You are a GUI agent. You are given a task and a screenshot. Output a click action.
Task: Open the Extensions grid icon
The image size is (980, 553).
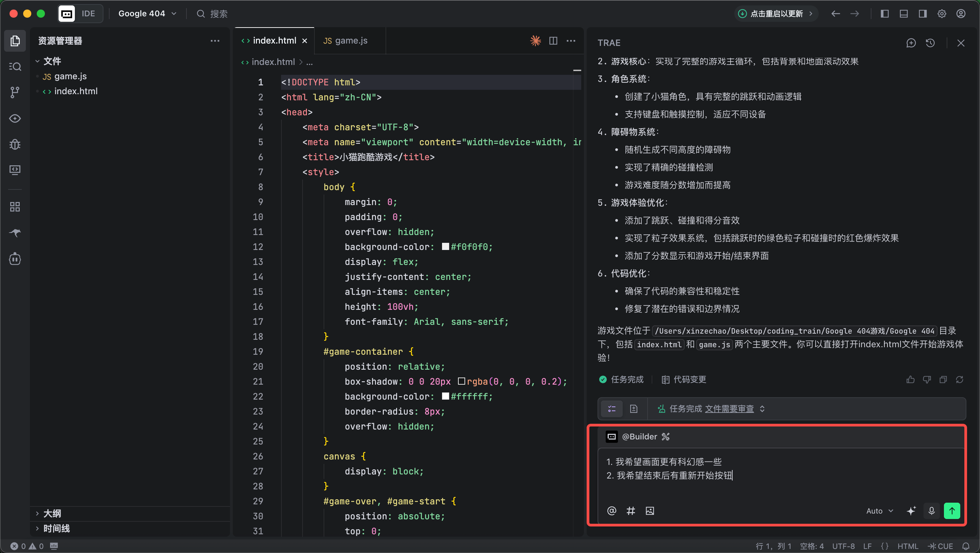15,207
